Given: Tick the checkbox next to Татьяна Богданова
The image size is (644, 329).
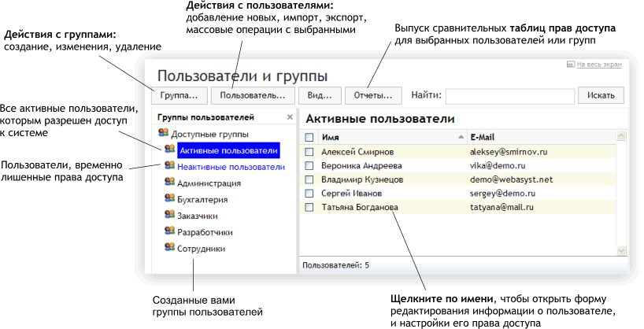Looking at the screenshot, I should click(309, 208).
